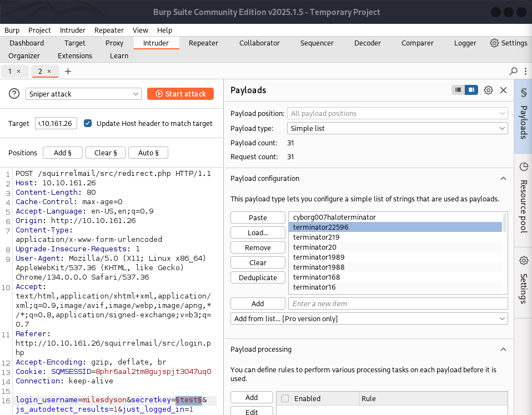This screenshot has width=532, height=415.
Task: Open Add from list Pro version dropdown
Action: 369,318
